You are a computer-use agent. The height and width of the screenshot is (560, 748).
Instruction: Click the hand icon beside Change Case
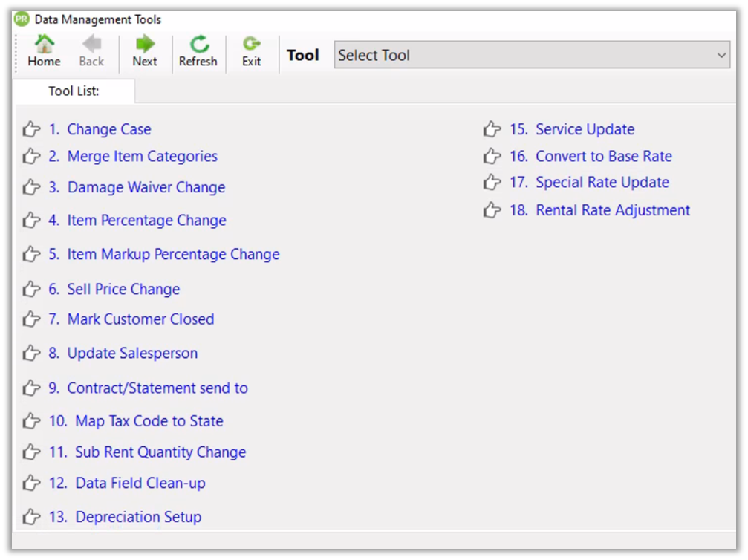pyautogui.click(x=31, y=130)
